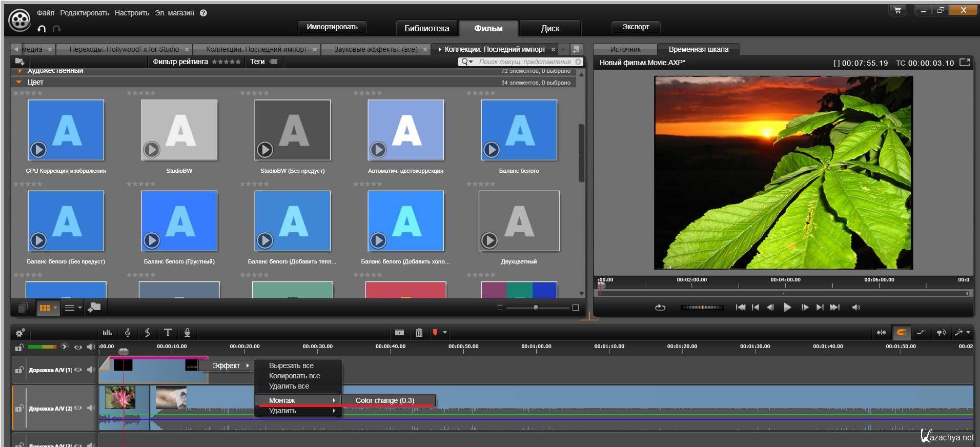Open the search options dropdown magnifier
The image size is (980, 447).
(467, 62)
